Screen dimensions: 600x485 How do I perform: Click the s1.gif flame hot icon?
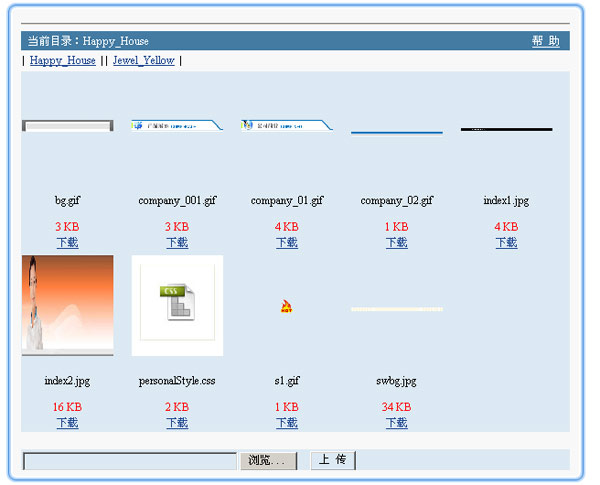pyautogui.click(x=287, y=306)
